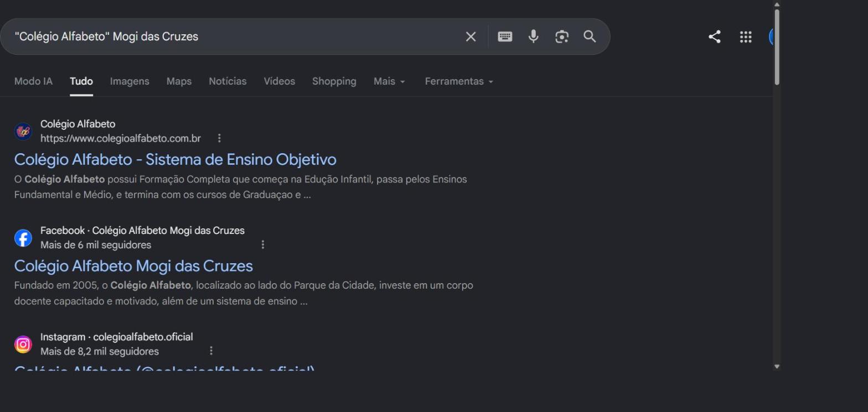The image size is (868, 412).
Task: Click the scrollbar up arrow
Action: (777, 4)
